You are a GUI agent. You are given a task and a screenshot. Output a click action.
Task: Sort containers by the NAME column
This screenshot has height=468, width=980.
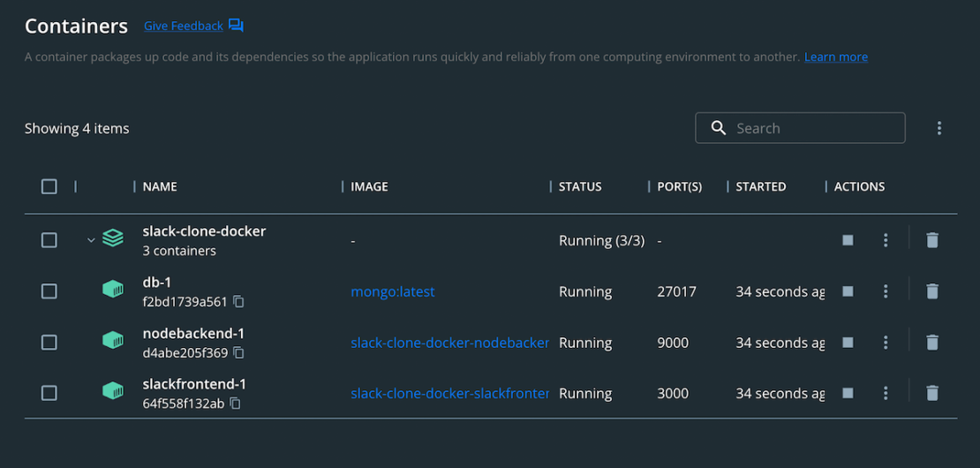pos(160,186)
